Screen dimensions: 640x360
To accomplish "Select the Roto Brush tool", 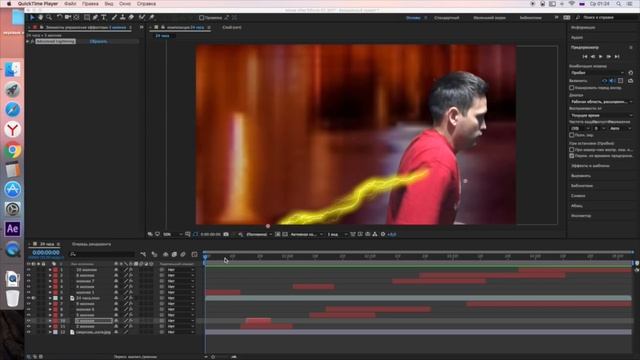I will [x=142, y=18].
